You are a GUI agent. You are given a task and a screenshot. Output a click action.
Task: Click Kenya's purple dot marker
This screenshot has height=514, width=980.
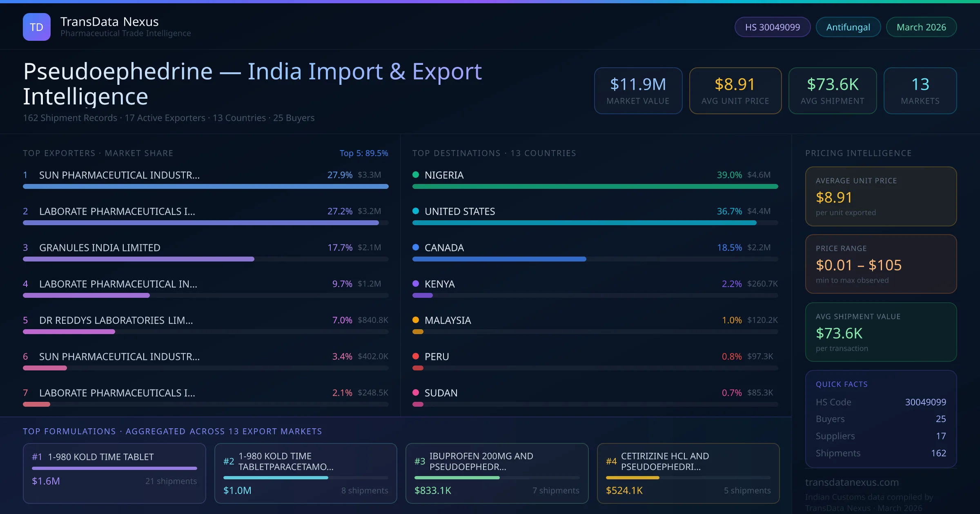(416, 284)
